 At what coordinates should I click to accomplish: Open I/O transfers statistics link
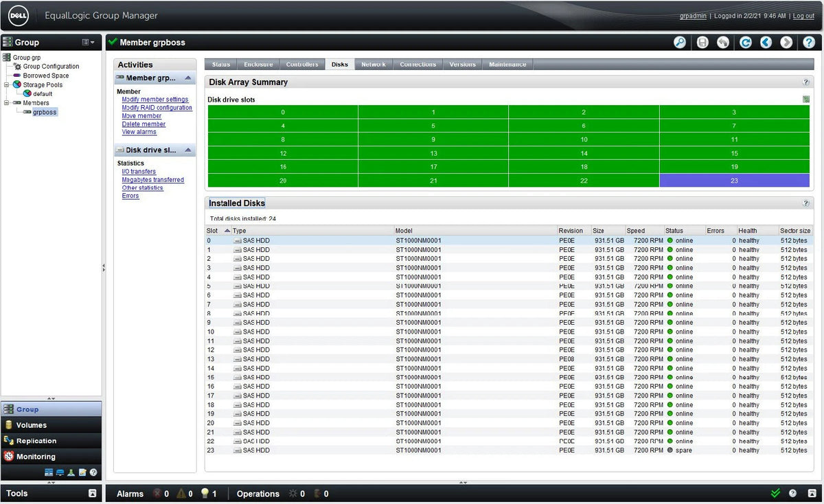(139, 172)
